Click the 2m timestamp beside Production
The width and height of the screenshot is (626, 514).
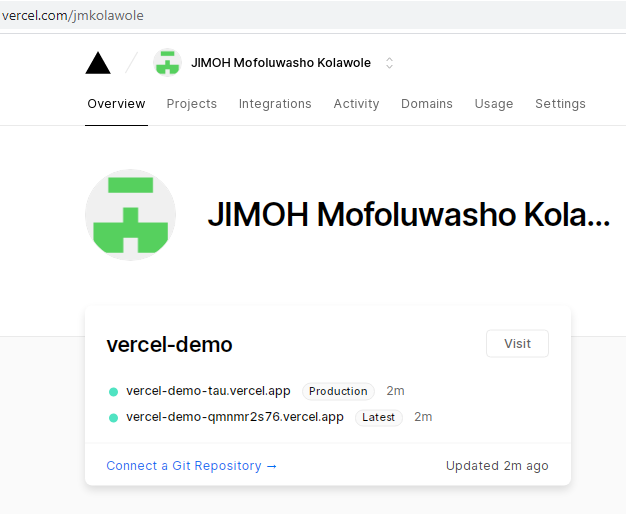pyautogui.click(x=395, y=391)
